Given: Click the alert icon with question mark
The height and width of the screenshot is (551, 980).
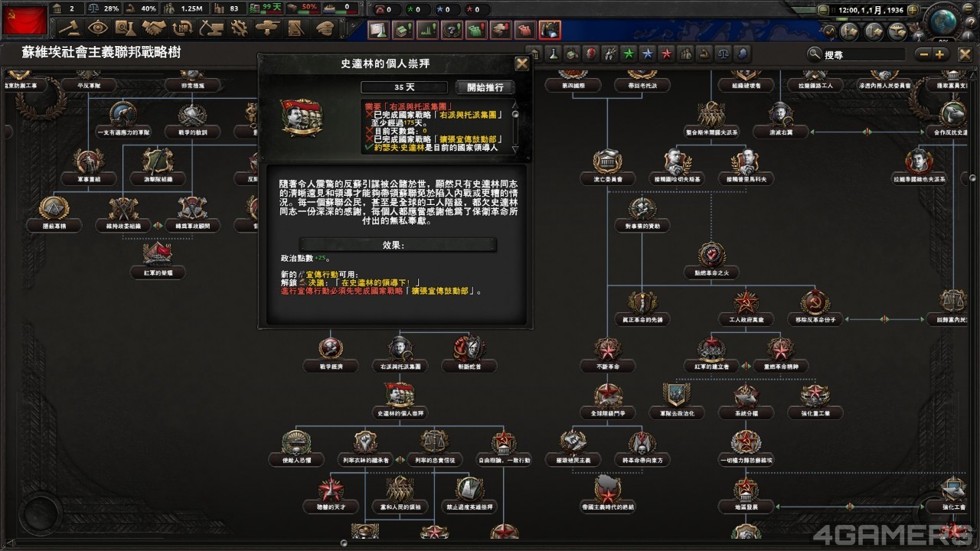Looking at the screenshot, I should [452, 30].
